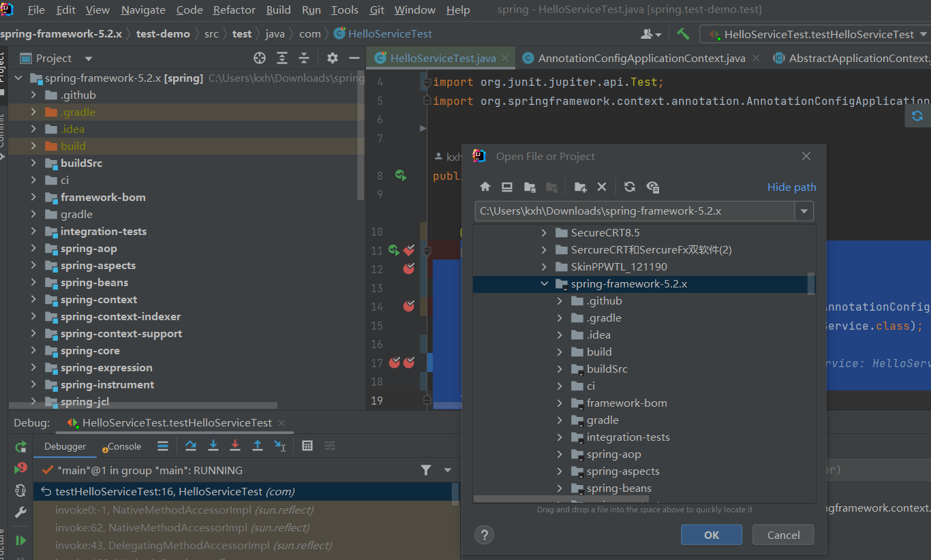931x560 pixels.
Task: Click OK in the Open File or Project dialog
Action: pyautogui.click(x=712, y=535)
